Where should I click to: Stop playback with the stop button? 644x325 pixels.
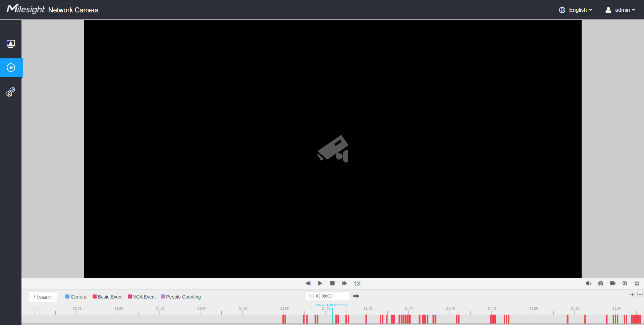click(332, 283)
